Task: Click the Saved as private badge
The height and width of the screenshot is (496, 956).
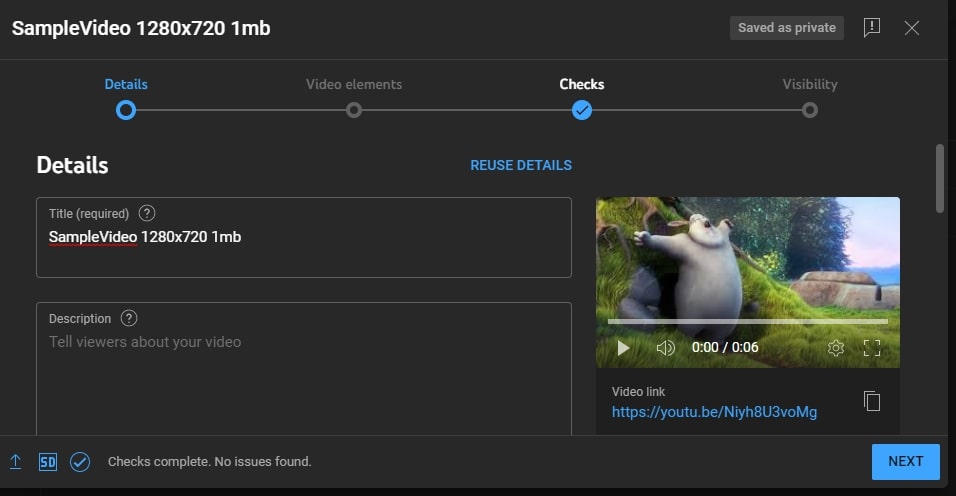Action: [787, 27]
